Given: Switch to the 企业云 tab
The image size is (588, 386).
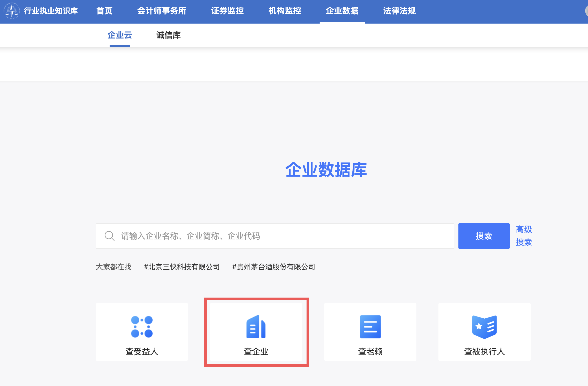Looking at the screenshot, I should 120,35.
